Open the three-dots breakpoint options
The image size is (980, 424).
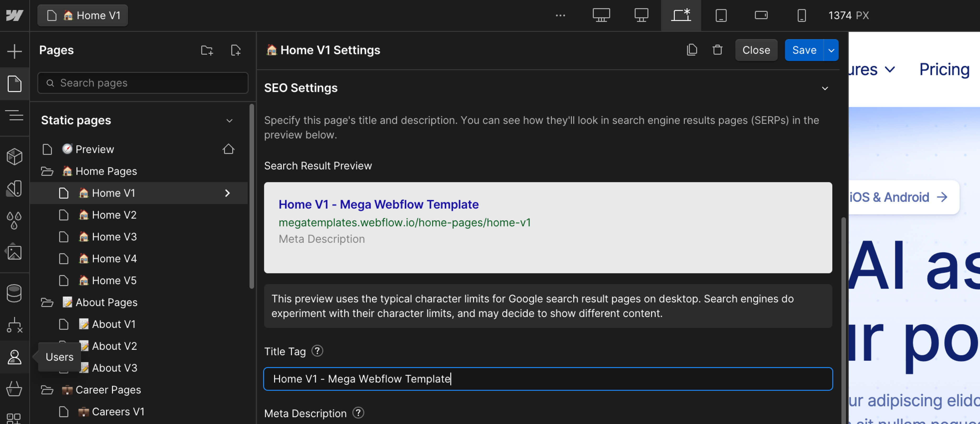click(x=560, y=15)
